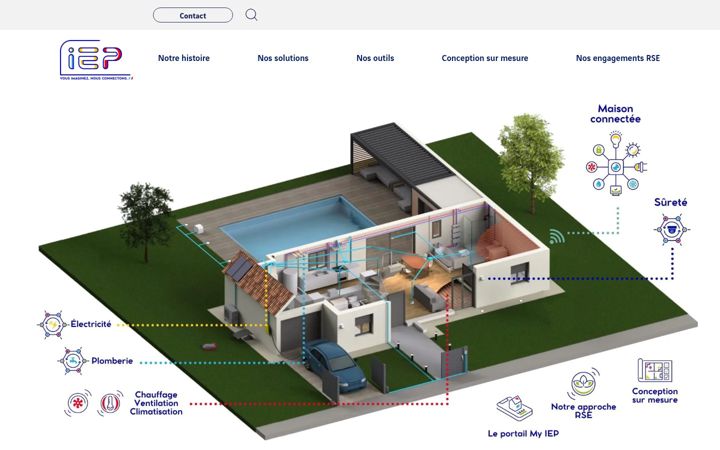The height and width of the screenshot is (450, 720).
Task: Click the IEP logo
Action: point(96,59)
